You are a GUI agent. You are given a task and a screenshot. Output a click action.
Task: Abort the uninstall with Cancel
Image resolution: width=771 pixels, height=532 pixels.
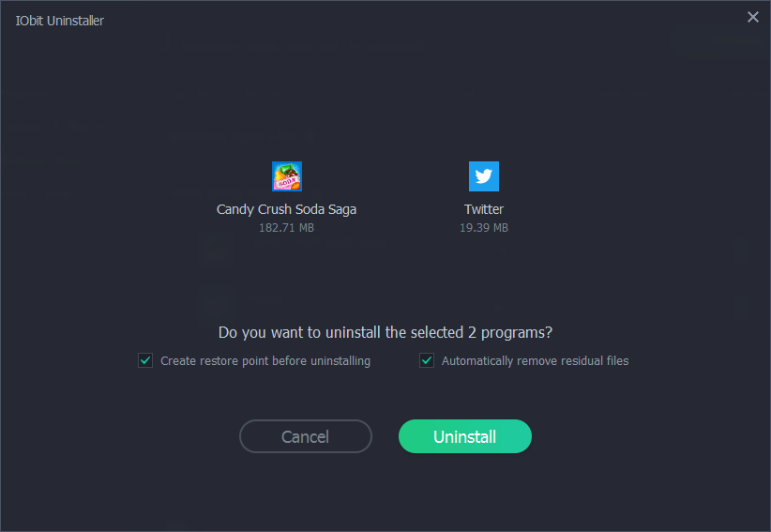click(x=306, y=436)
